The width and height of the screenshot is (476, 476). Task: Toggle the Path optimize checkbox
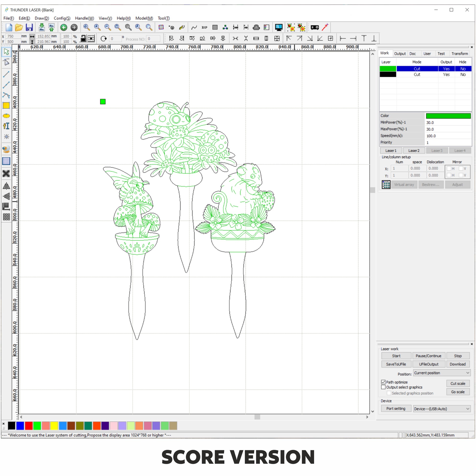[x=383, y=382]
